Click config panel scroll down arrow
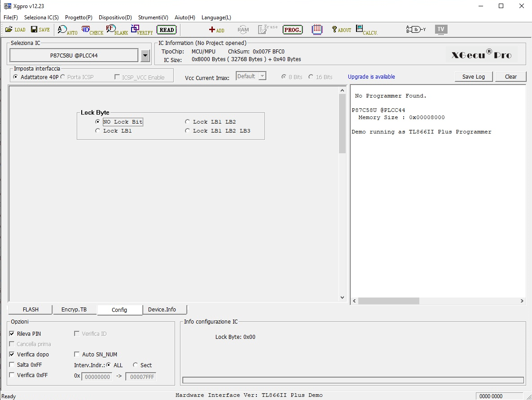 (x=342, y=298)
